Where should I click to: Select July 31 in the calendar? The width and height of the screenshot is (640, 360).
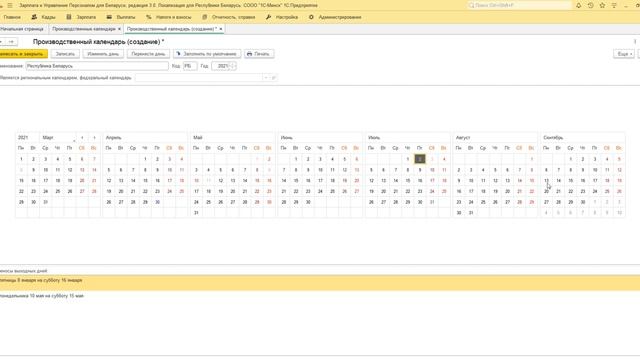(432, 202)
